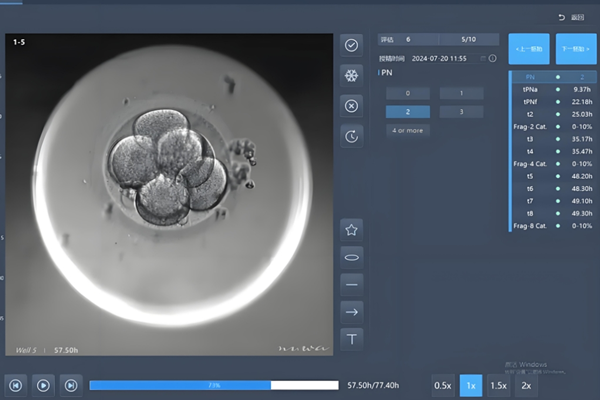This screenshot has width=600, height=400.
Task: Select the star annotation tool
Action: point(352,229)
